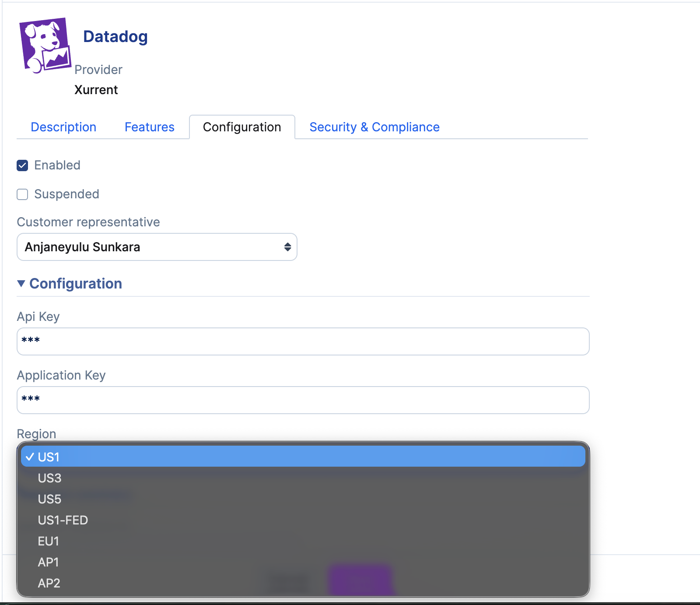Click the Datadog logo icon
This screenshot has height=605, width=700.
[x=45, y=46]
